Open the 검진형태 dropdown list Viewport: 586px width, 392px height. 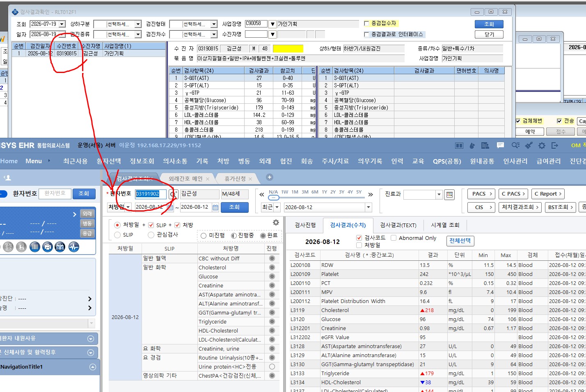(214, 24)
